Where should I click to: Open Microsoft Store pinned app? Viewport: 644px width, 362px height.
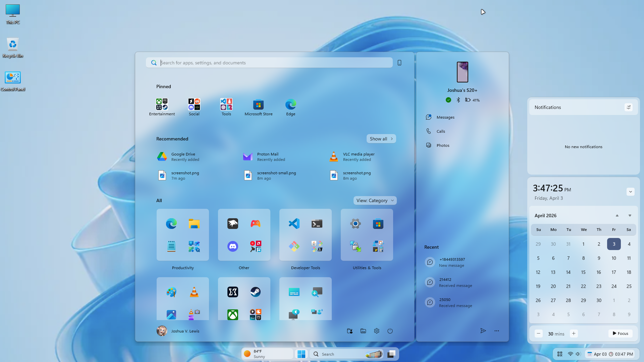pyautogui.click(x=258, y=105)
